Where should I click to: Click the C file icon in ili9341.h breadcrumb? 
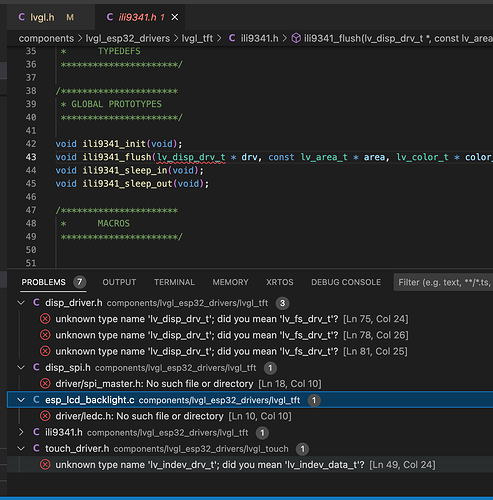(232, 38)
